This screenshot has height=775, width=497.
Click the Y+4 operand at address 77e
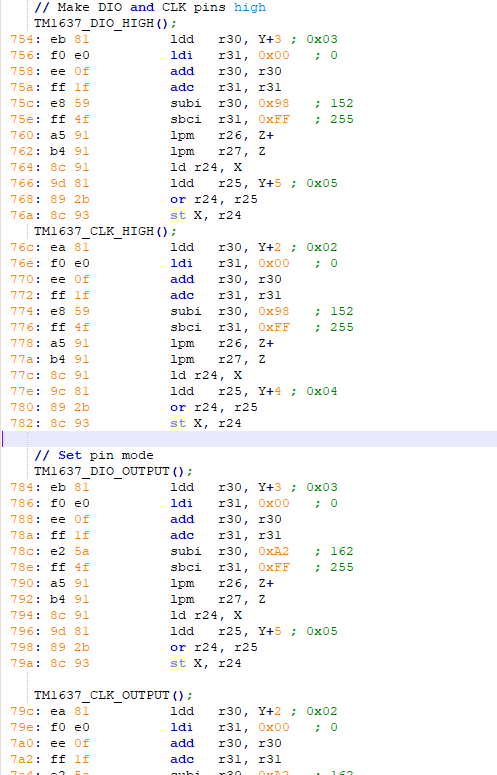[x=270, y=391]
